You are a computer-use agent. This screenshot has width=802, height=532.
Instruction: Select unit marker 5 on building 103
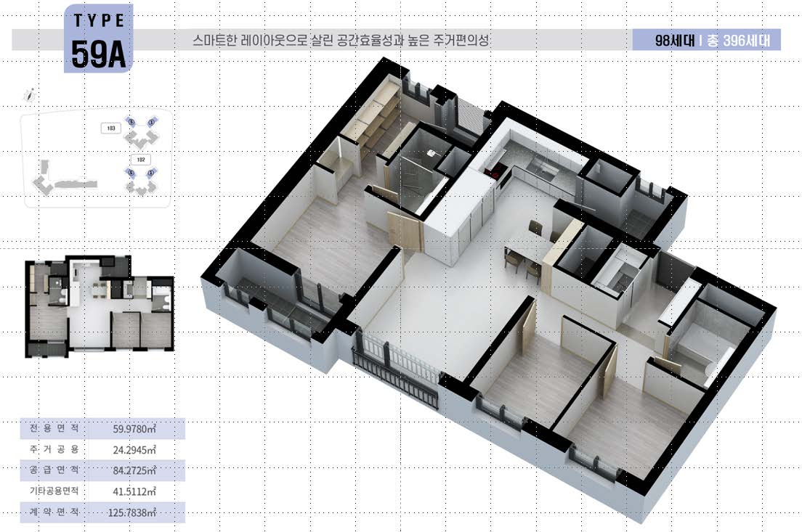click(x=131, y=122)
